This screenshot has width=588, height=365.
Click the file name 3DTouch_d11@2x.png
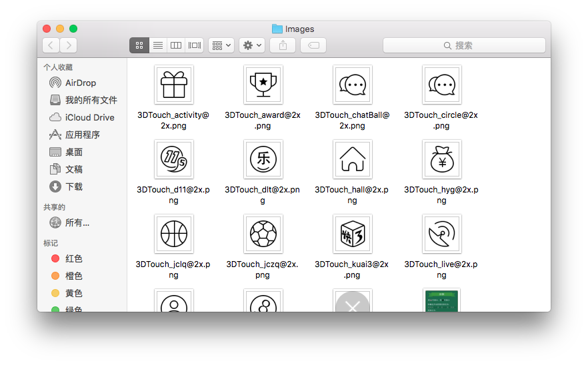click(x=173, y=195)
